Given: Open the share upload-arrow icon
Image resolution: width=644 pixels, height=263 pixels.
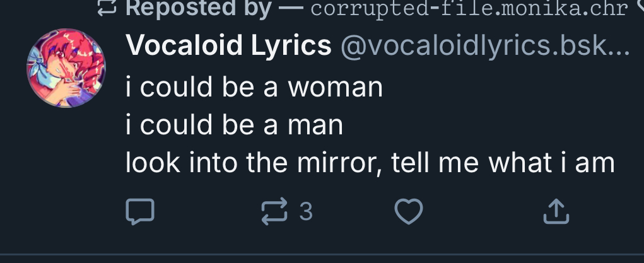Looking at the screenshot, I should pyautogui.click(x=556, y=212).
